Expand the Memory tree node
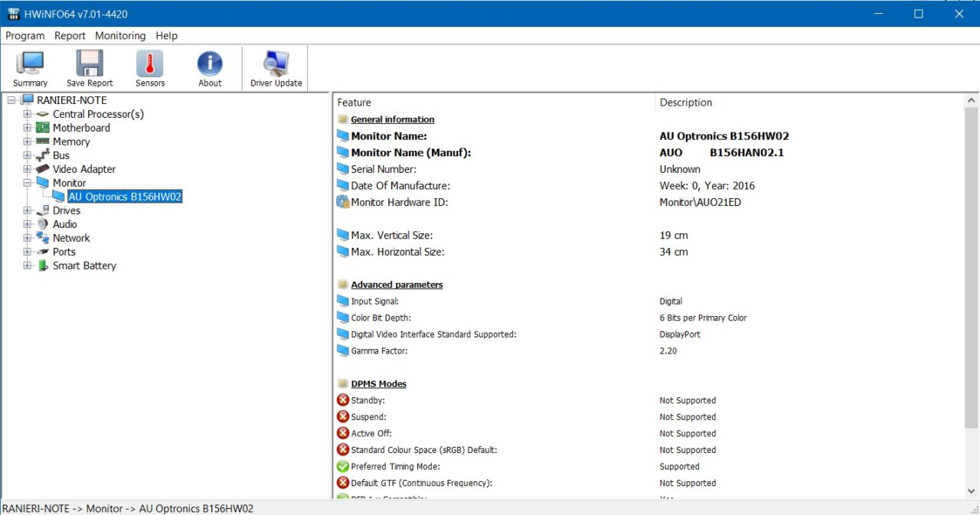This screenshot has width=980, height=515. [x=28, y=142]
